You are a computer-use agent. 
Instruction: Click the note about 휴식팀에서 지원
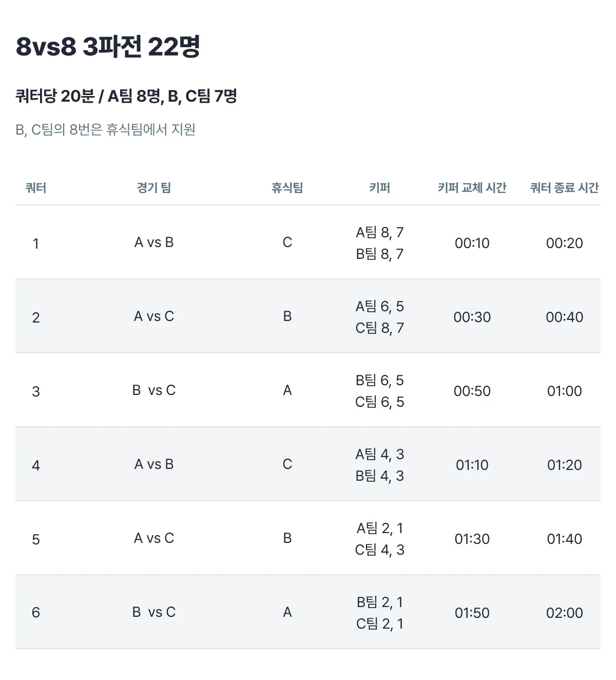[105, 129]
